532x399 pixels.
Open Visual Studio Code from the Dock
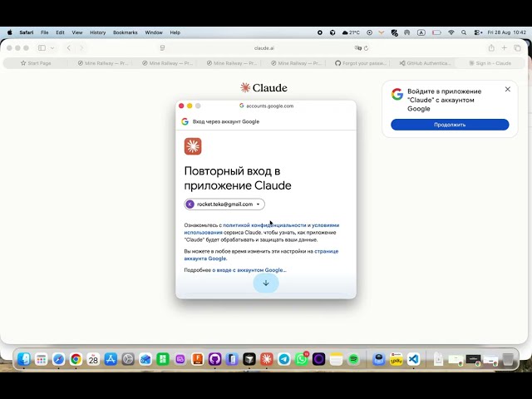(413, 359)
